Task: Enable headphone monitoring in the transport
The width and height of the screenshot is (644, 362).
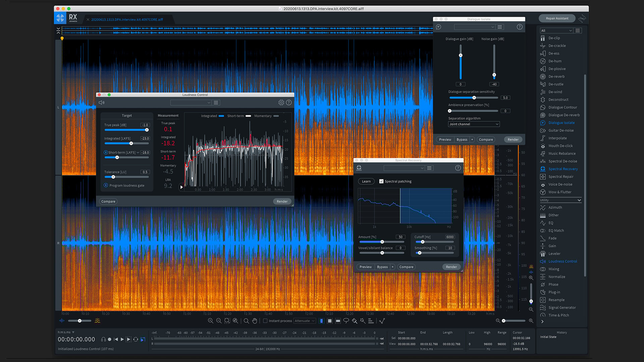Action: coord(103,339)
